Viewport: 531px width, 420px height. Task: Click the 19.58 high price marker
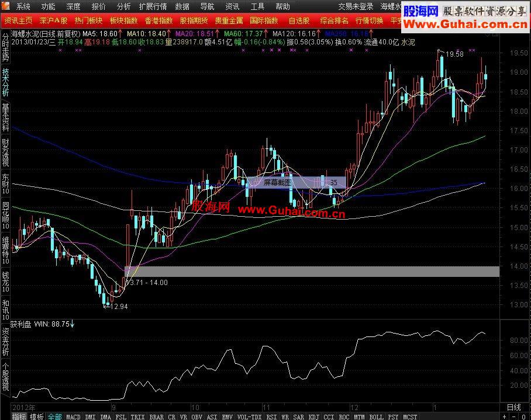coord(454,54)
